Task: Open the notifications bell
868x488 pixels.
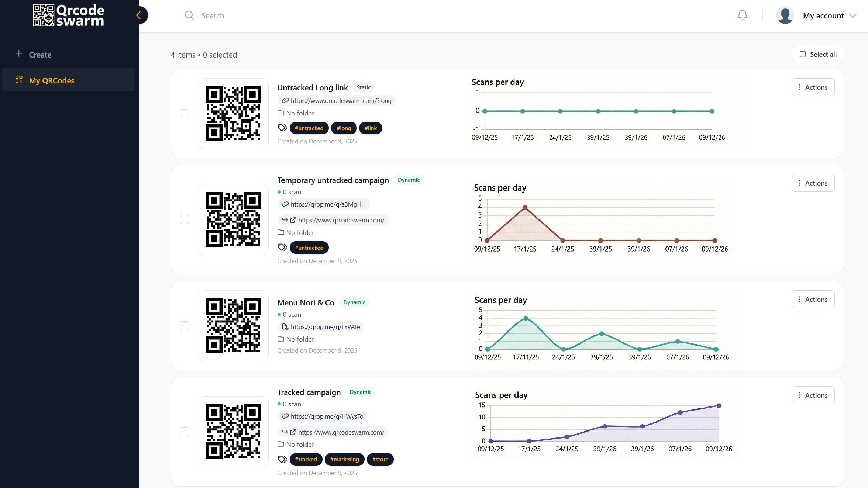Action: pos(742,15)
